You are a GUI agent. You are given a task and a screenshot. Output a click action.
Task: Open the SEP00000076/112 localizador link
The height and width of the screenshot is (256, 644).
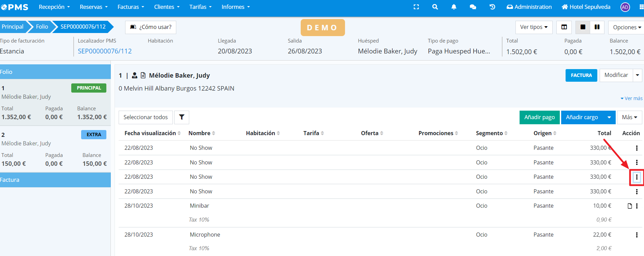coord(105,51)
